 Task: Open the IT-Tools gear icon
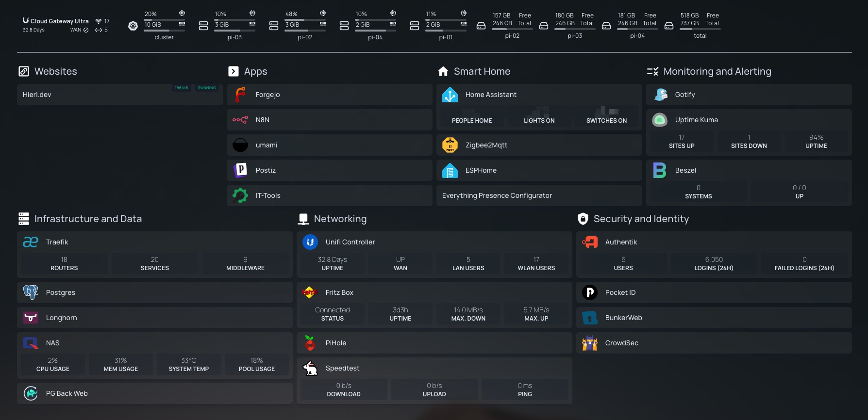click(240, 195)
